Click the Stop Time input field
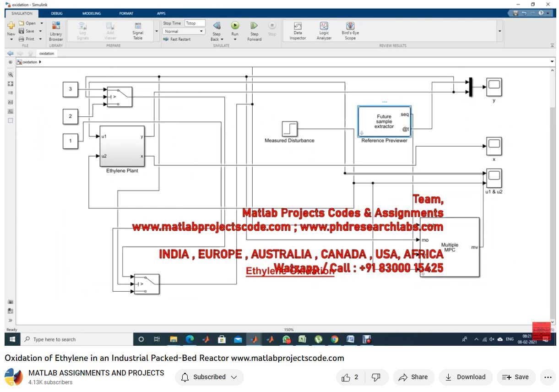This screenshot has width=559, height=392. pos(195,23)
